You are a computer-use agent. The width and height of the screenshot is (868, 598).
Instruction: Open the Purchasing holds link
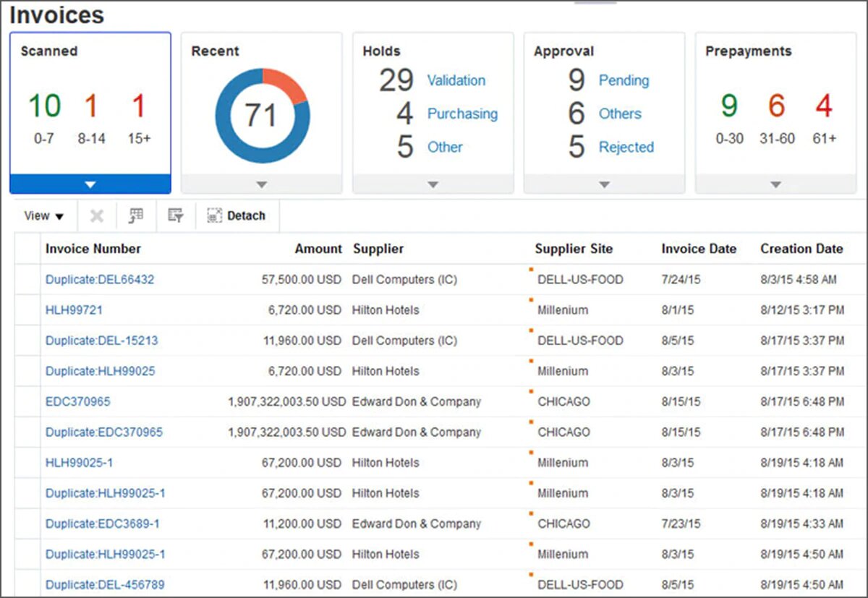pos(462,114)
